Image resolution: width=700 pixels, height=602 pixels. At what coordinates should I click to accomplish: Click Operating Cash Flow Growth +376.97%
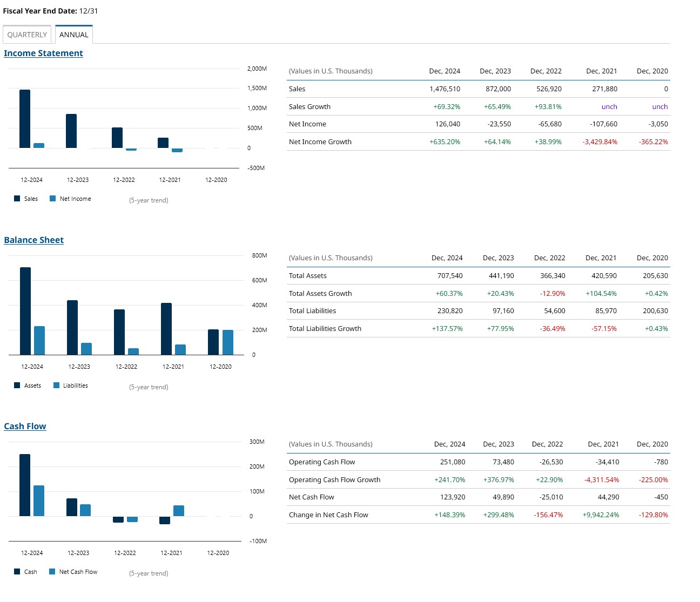click(499, 480)
